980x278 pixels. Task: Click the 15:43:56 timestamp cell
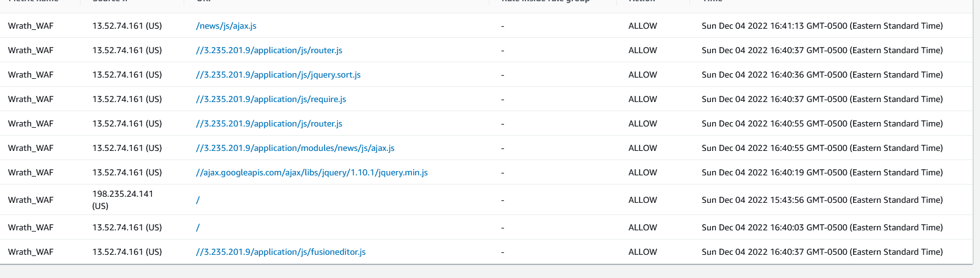pyautogui.click(x=821, y=200)
